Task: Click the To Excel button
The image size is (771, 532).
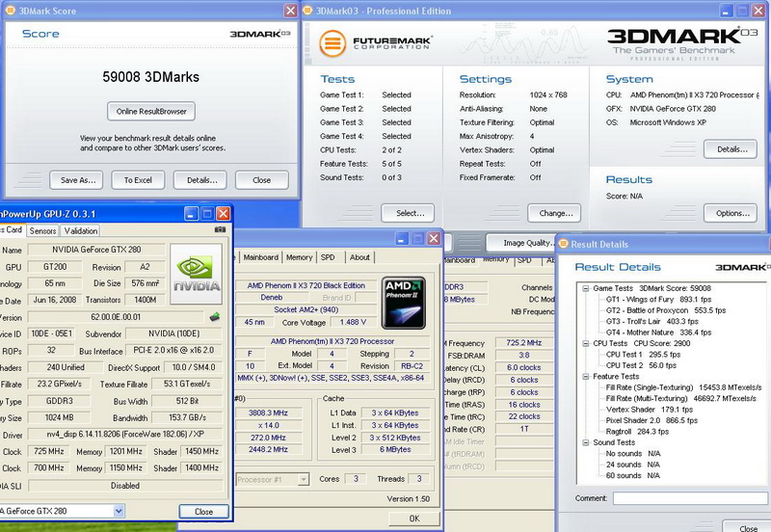Action: (138, 180)
